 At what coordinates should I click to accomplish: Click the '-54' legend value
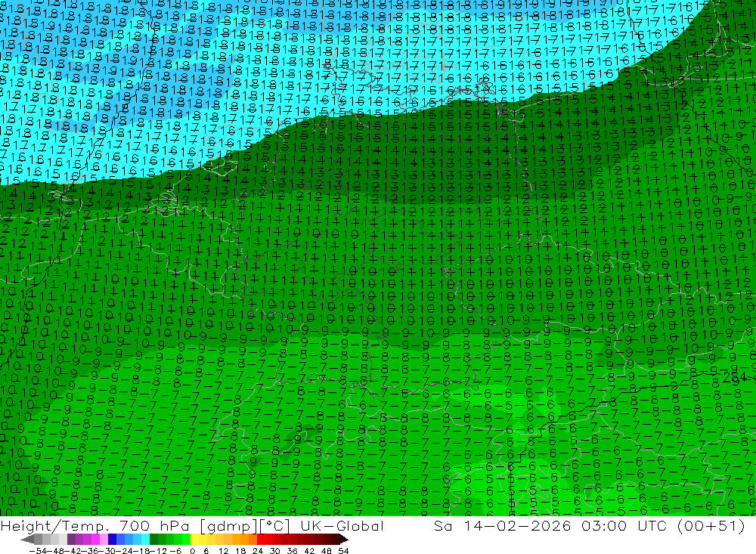(38, 551)
